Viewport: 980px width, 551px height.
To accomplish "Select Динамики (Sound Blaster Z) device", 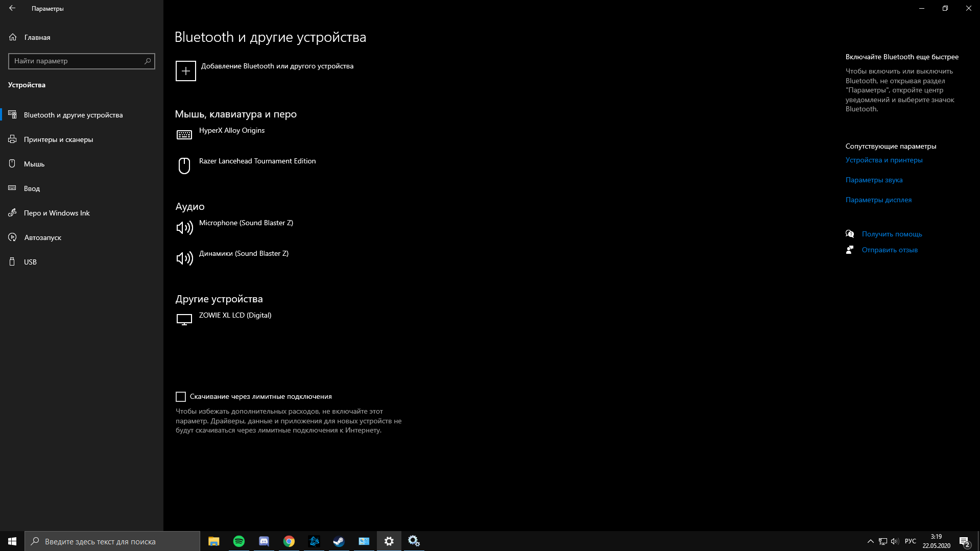I will coord(244,253).
